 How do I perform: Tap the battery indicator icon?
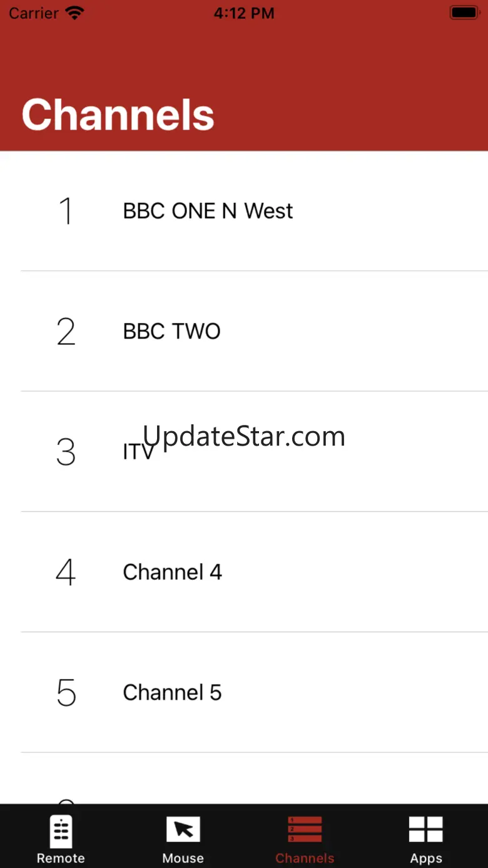click(464, 13)
